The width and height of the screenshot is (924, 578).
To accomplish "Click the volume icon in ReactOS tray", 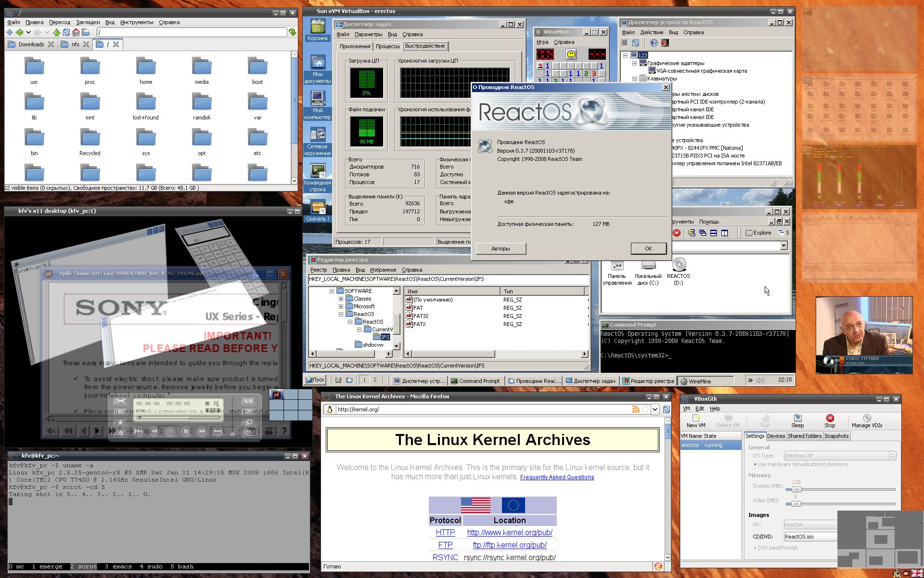I will click(760, 380).
